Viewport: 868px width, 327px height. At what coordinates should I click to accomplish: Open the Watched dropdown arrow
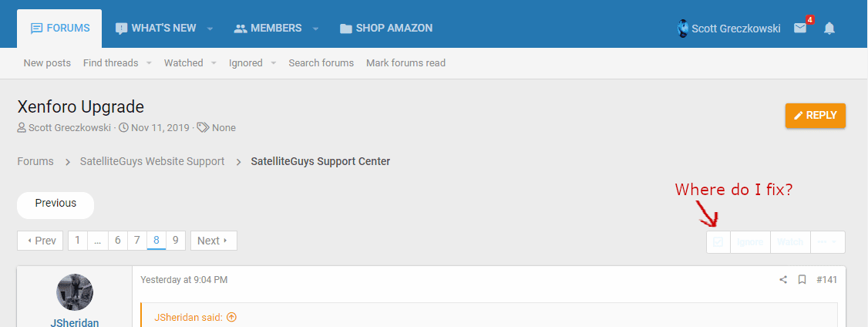[x=214, y=63]
